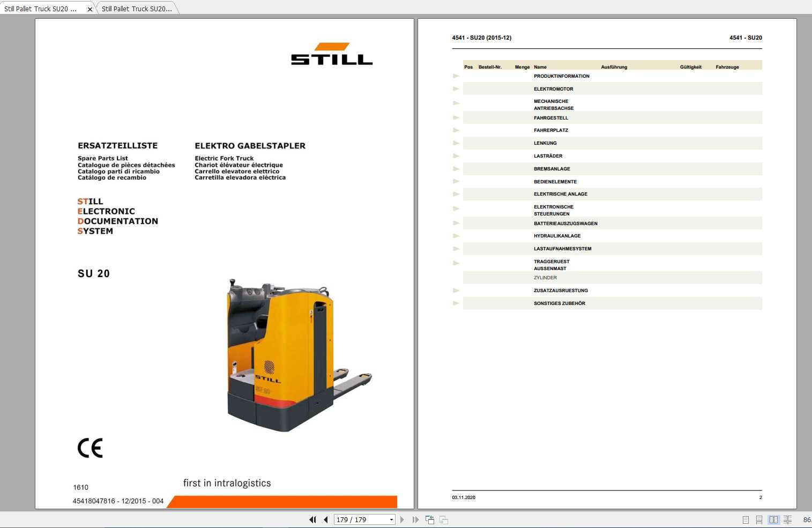Viewport: 812px width, 528px height.
Task: Open the FAHRGESTELL entry
Action: click(x=550, y=118)
